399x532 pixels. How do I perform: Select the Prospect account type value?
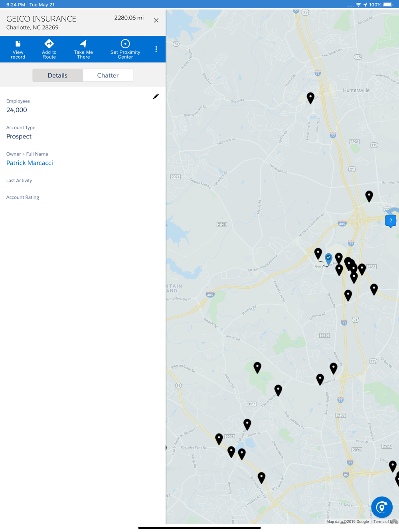19,136
